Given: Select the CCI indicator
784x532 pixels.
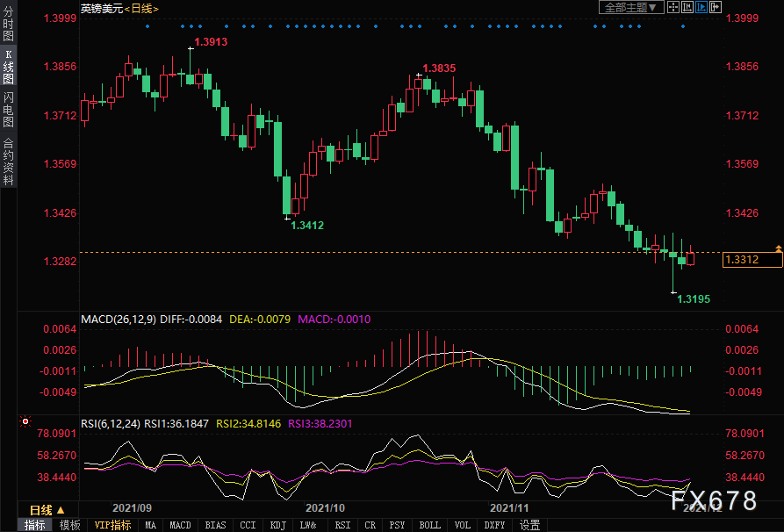Looking at the screenshot, I should [x=248, y=525].
